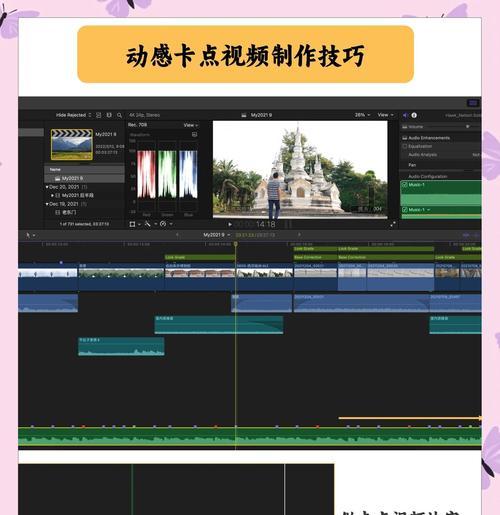This screenshot has height=515, width=500.
Task: Collapse the Dec 19, 2021 group
Action: point(47,204)
